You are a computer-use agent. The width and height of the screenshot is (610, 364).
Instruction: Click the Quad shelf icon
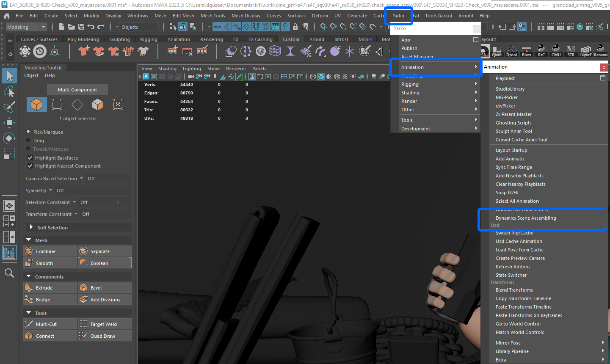[497, 52]
